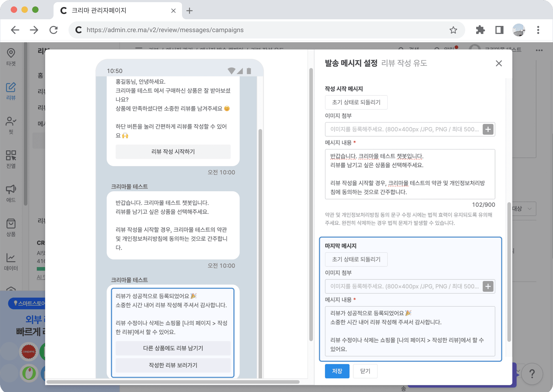Image resolution: width=553 pixels, height=392 pixels.
Task: Open the 핏 sidebar section
Action: tap(11, 125)
